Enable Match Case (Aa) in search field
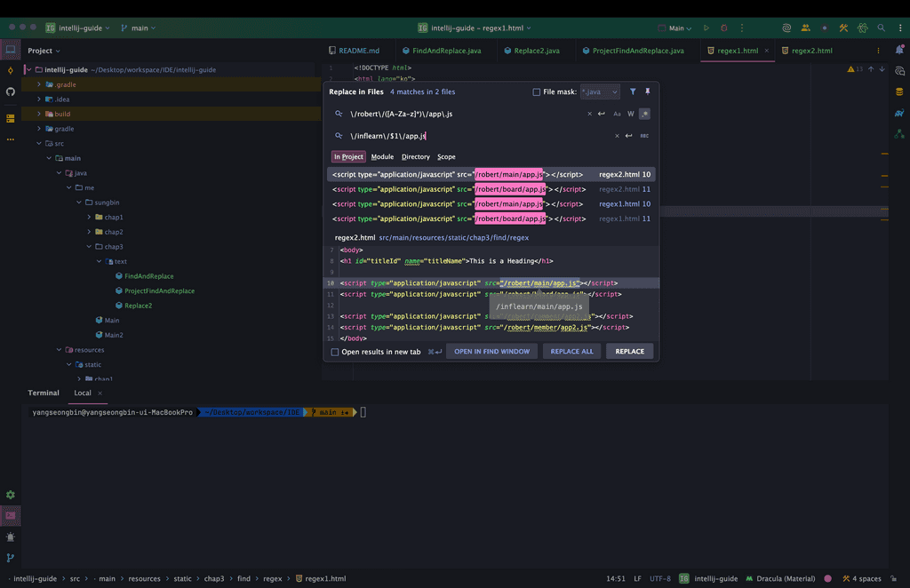This screenshot has height=588, width=910. pyautogui.click(x=617, y=114)
